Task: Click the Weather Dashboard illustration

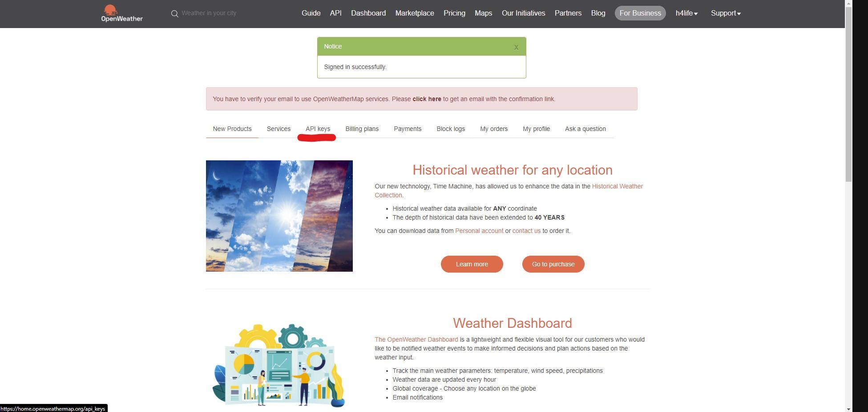Action: pos(279,365)
